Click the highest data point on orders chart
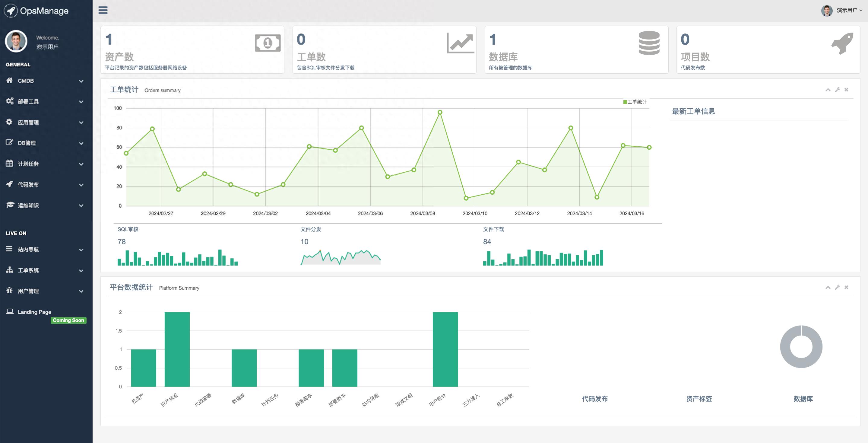 (x=440, y=112)
